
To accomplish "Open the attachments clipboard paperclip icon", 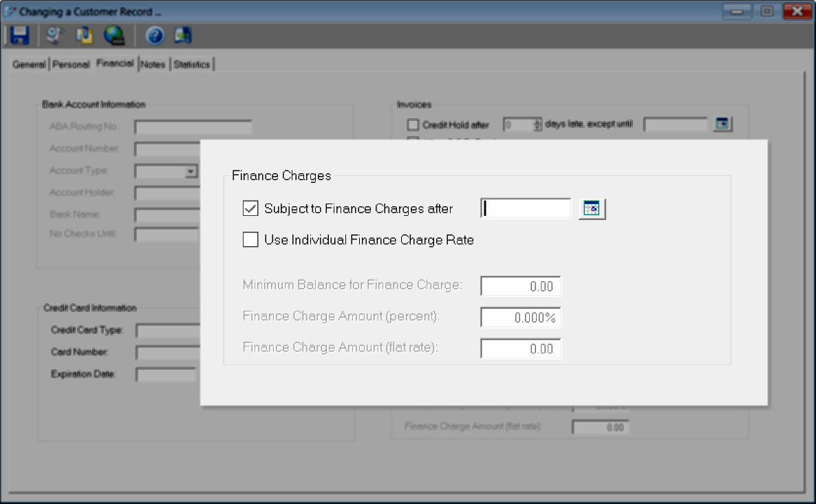I will pyautogui.click(x=85, y=35).
